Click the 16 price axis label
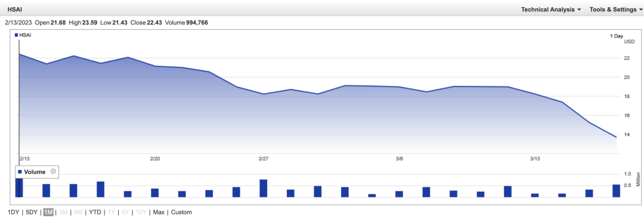Image resolution: width=644 pixels, height=221 pixels. click(627, 116)
